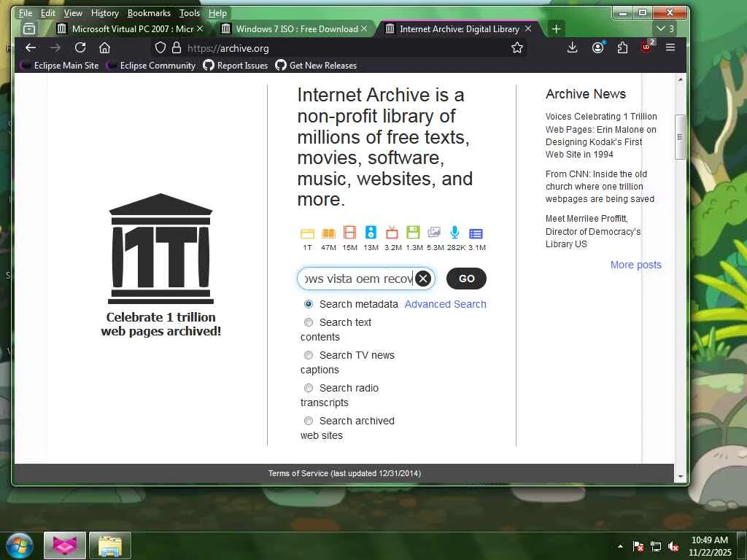
Task: Open the browser home page
Action: (x=105, y=47)
